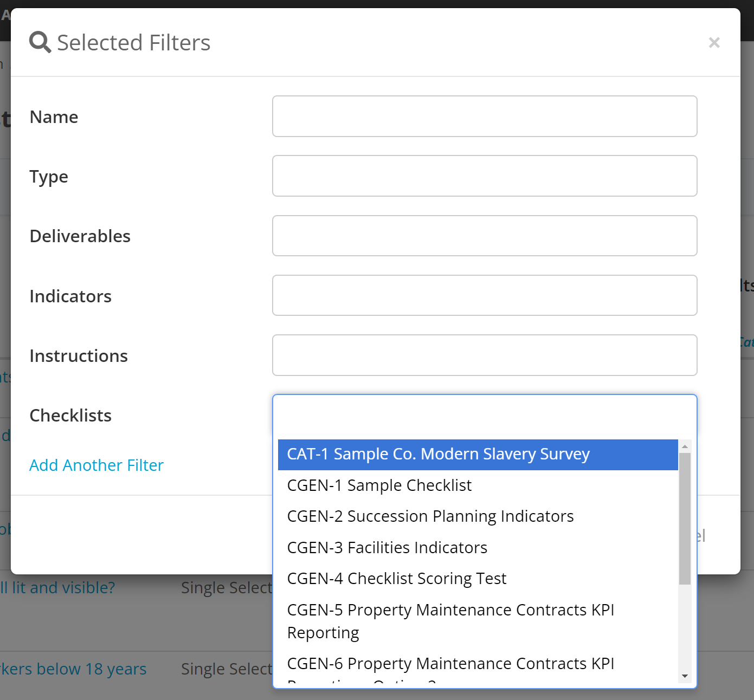Image resolution: width=754 pixels, height=700 pixels.
Task: Click the Indicators filter input
Action: 485,295
